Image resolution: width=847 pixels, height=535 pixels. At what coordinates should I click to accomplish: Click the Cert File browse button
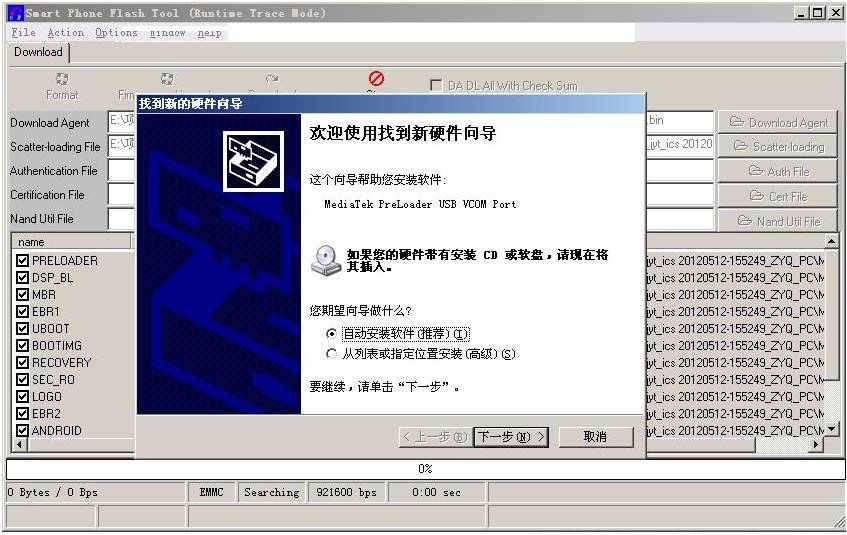[777, 196]
